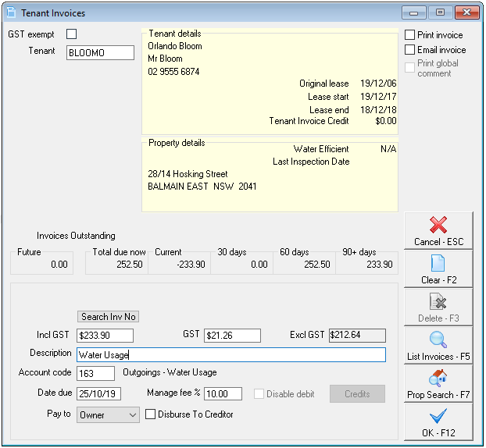Viewport: 486px width, 448px height.
Task: Tick the GST exempt checkbox
Action: 71,34
